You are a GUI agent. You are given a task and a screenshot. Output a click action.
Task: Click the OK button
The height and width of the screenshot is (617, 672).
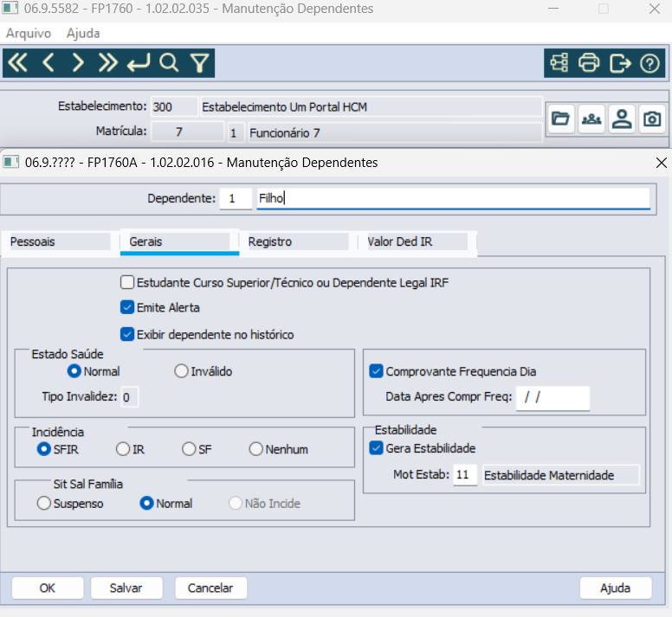pyautogui.click(x=48, y=588)
